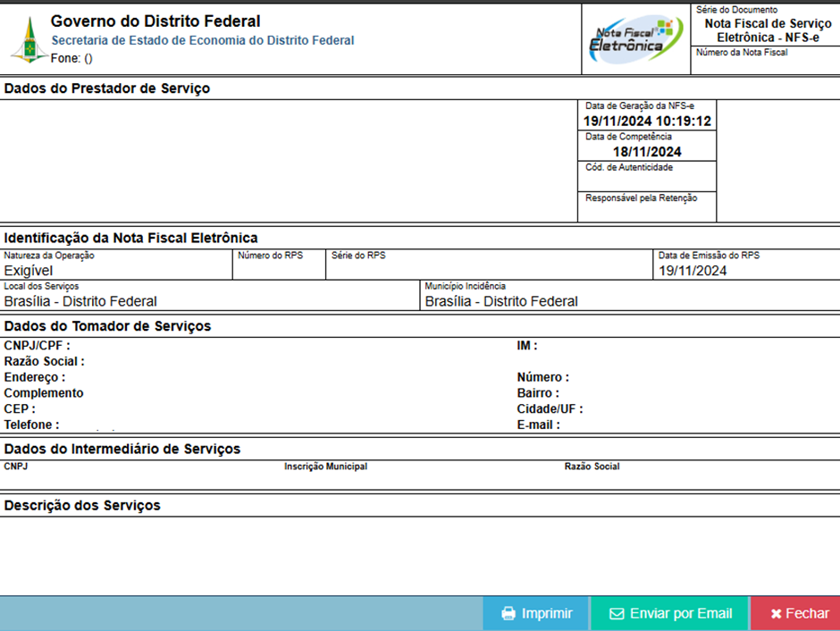The height and width of the screenshot is (631, 840).
Task: Click Local dos Serviços Brasília value
Action: (x=80, y=302)
